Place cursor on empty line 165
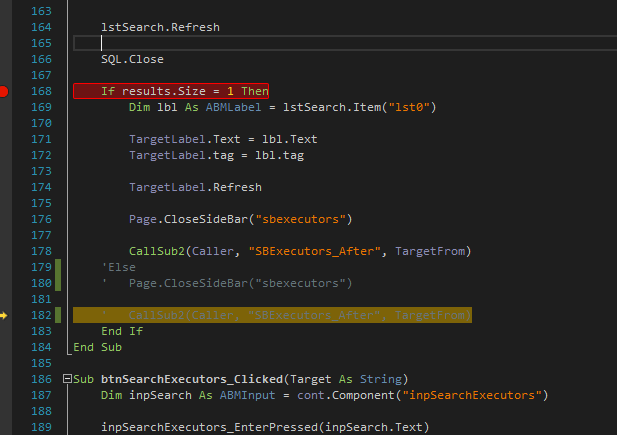617x435 pixels. click(345, 43)
